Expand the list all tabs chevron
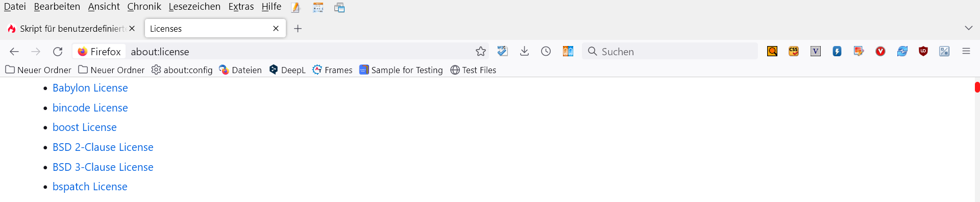The width and height of the screenshot is (980, 202). (x=969, y=28)
